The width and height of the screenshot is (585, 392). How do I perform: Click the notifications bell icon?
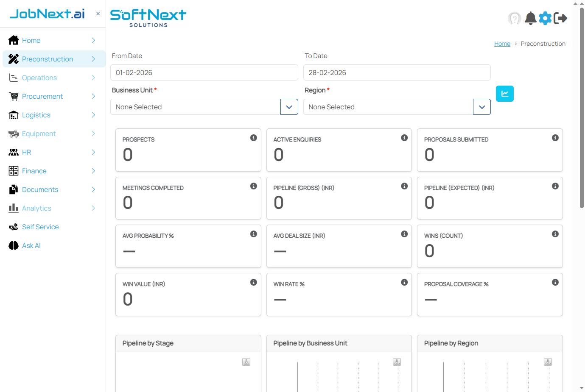[x=530, y=18]
